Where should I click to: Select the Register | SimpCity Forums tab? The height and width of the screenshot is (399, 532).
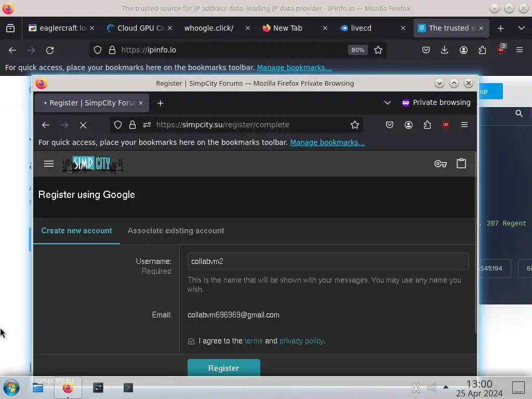[x=91, y=103]
